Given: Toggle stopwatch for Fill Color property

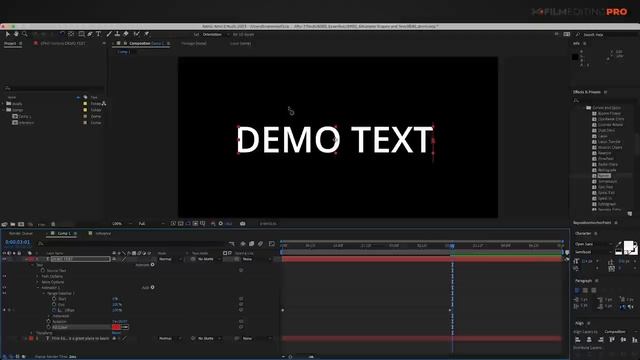Looking at the screenshot, I should click(x=49, y=327).
